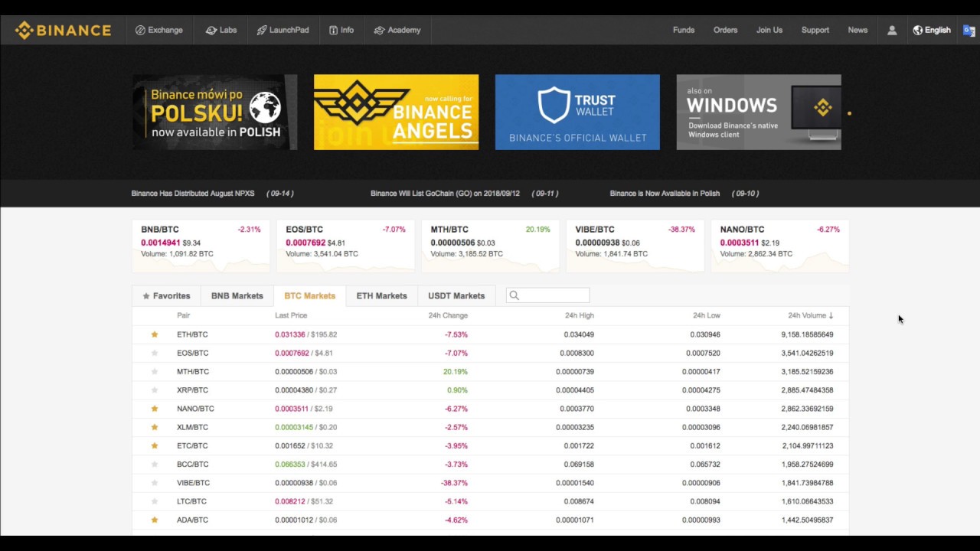Viewport: 980px width, 551px height.
Task: Open the Info menu item
Action: pos(341,31)
